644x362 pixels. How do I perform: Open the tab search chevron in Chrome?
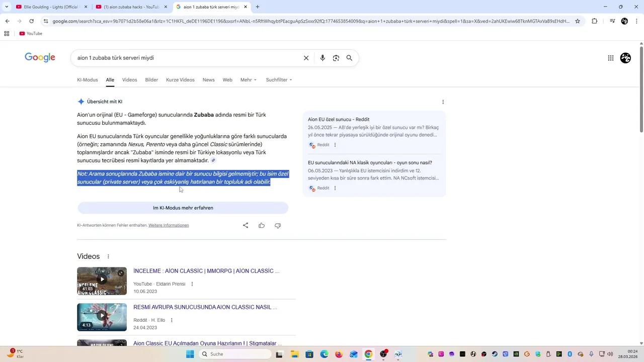pos(7,7)
